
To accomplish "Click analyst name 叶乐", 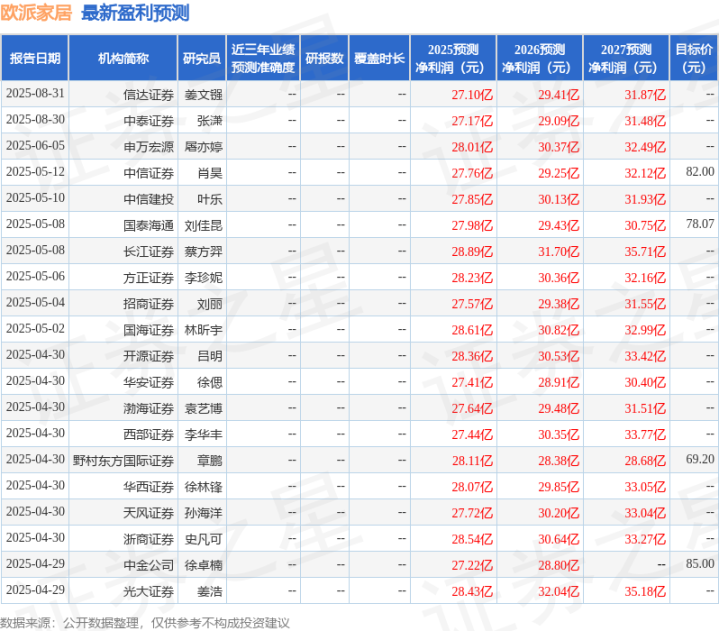I will (210, 199).
